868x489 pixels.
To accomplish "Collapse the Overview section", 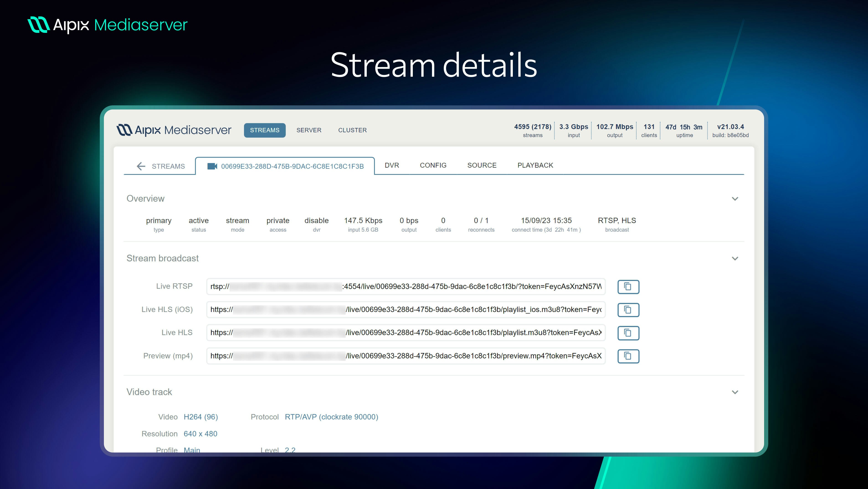I will (735, 199).
